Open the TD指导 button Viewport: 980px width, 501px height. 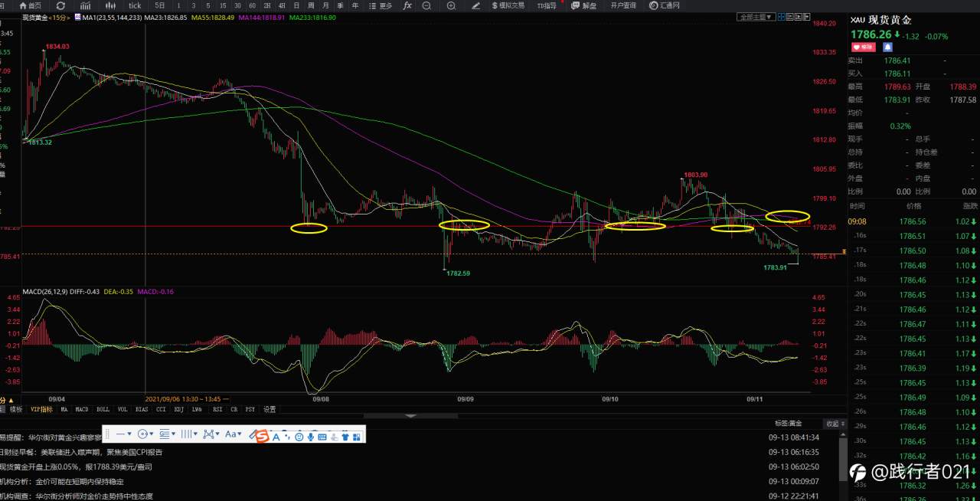pyautogui.click(x=547, y=5)
